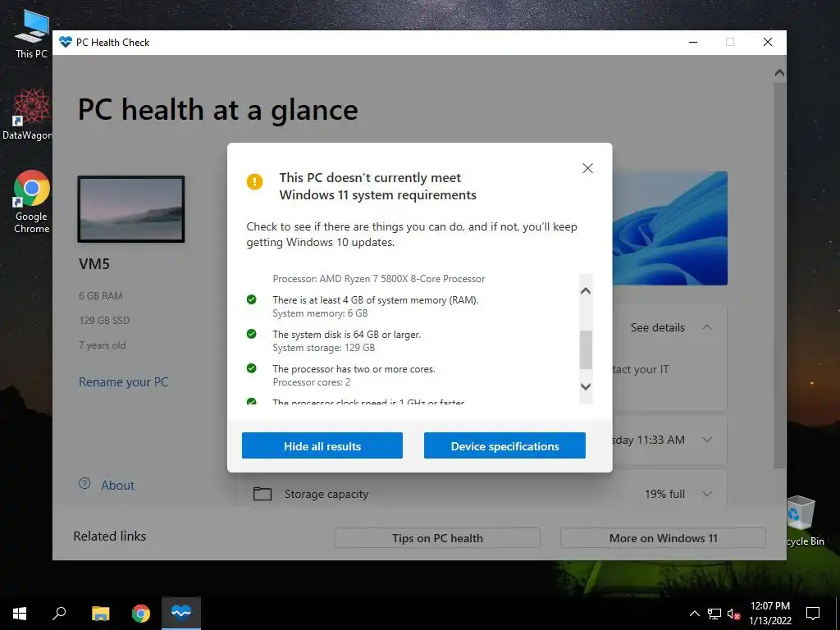840x630 pixels.
Task: Click the Storage capacity folder icon
Action: pyautogui.click(x=262, y=493)
